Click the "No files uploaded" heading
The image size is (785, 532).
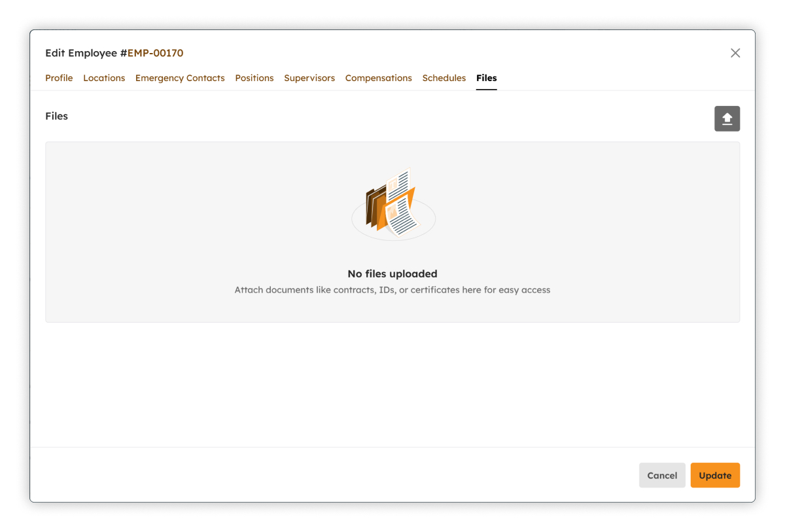click(x=392, y=274)
